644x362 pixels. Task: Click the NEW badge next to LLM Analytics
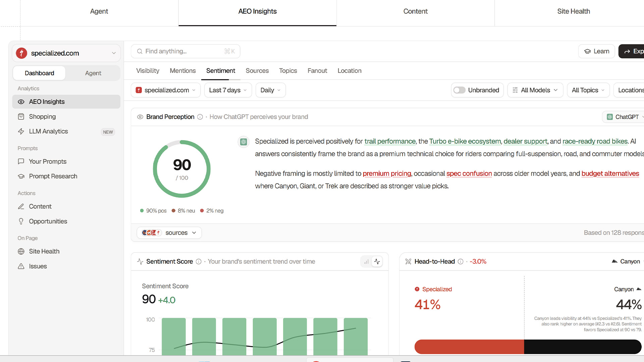pyautogui.click(x=108, y=132)
